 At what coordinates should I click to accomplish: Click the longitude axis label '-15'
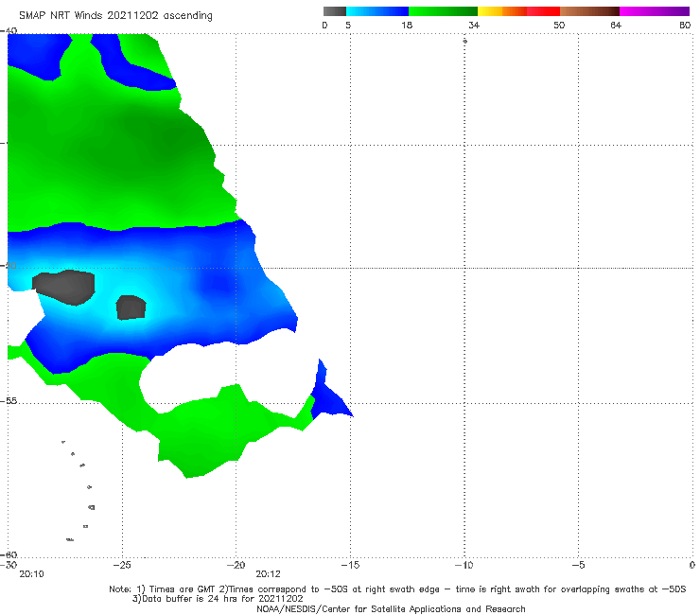(x=350, y=565)
